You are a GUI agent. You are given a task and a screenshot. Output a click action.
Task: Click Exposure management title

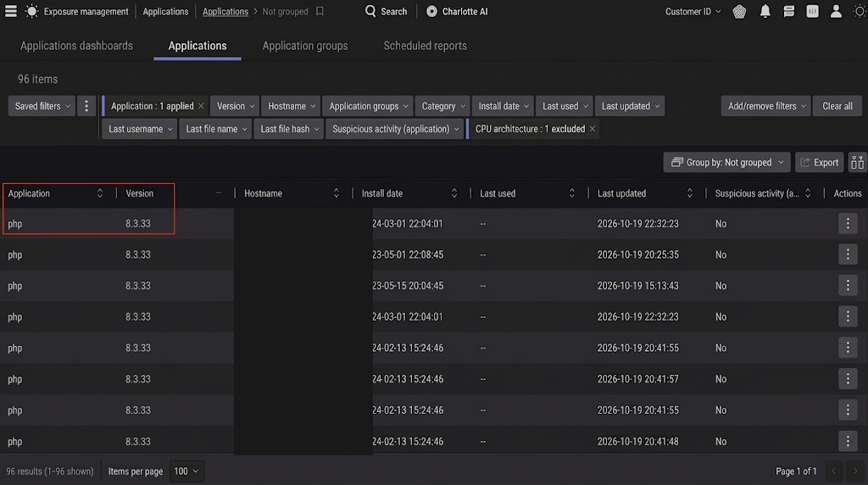pos(86,11)
